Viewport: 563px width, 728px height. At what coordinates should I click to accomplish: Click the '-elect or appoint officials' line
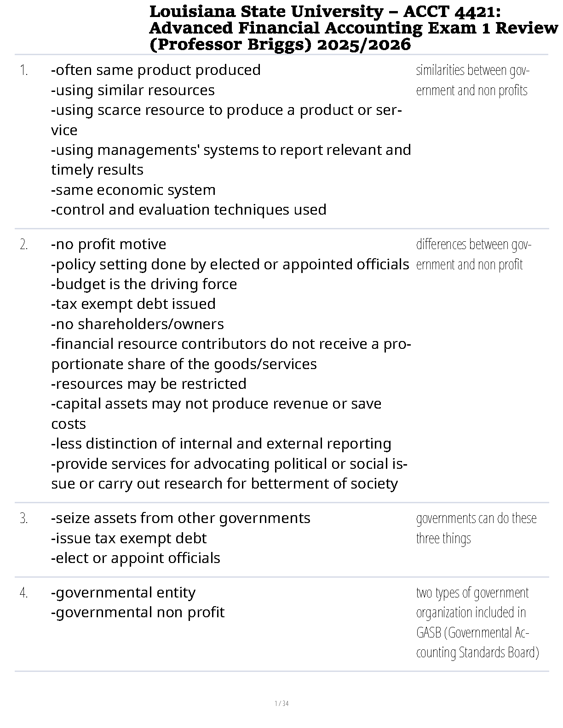pyautogui.click(x=136, y=558)
